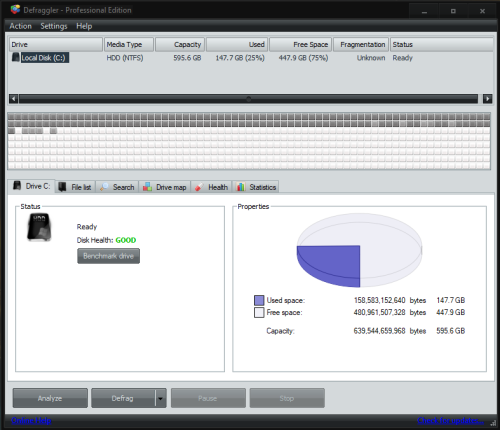Maximize the Defraggler window
The width and height of the screenshot is (500, 430).
point(453,11)
